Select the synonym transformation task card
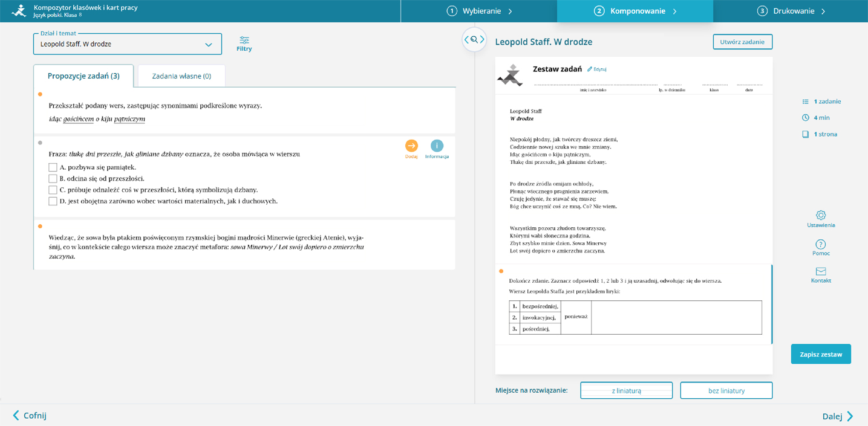The width and height of the screenshot is (868, 426). pos(244,111)
